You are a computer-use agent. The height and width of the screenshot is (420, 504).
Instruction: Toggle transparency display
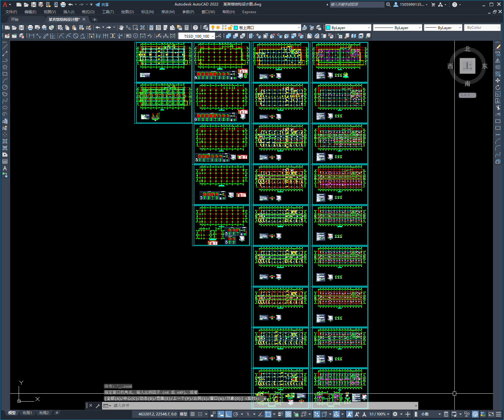[x=288, y=414]
